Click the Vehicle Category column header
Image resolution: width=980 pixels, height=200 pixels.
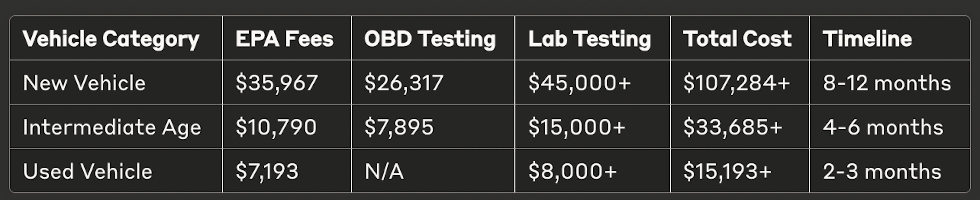(x=111, y=39)
